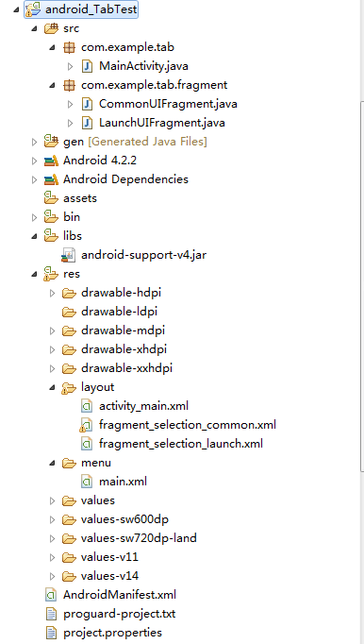This screenshot has height=644, width=364.
Task: Click the res folder warning icon
Action: click(51, 274)
